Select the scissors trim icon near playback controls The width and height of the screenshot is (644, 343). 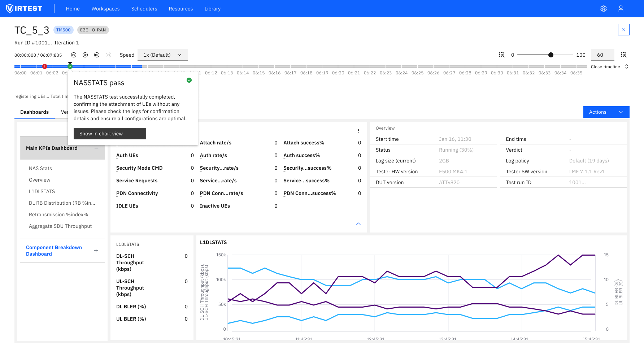pos(108,55)
